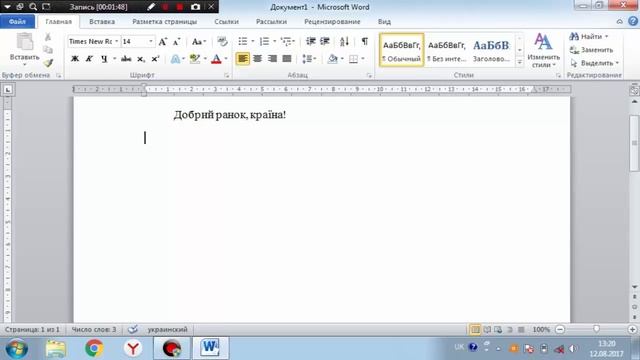Decrease paragraph indent
This screenshot has height=360, width=640.
[x=311, y=42]
